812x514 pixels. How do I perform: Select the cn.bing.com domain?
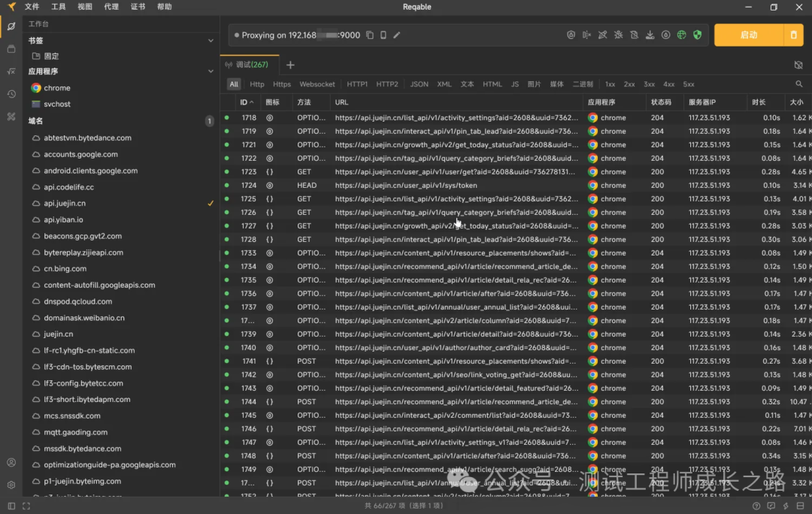pyautogui.click(x=120, y=268)
